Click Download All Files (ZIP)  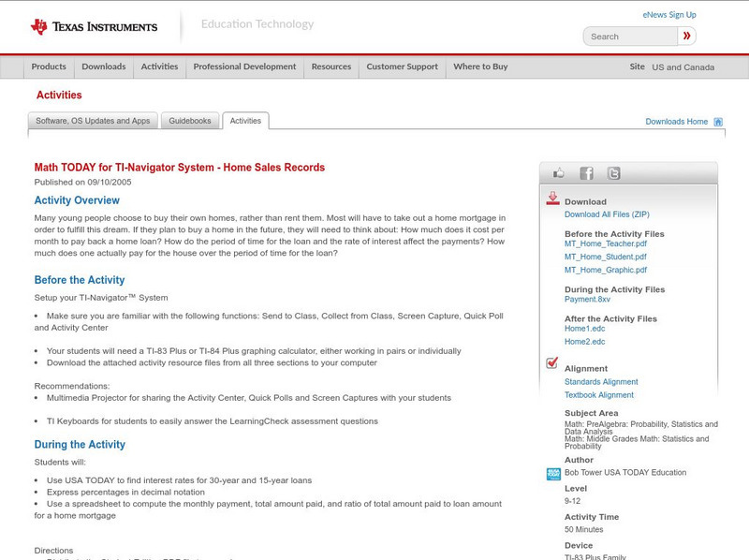(607, 214)
